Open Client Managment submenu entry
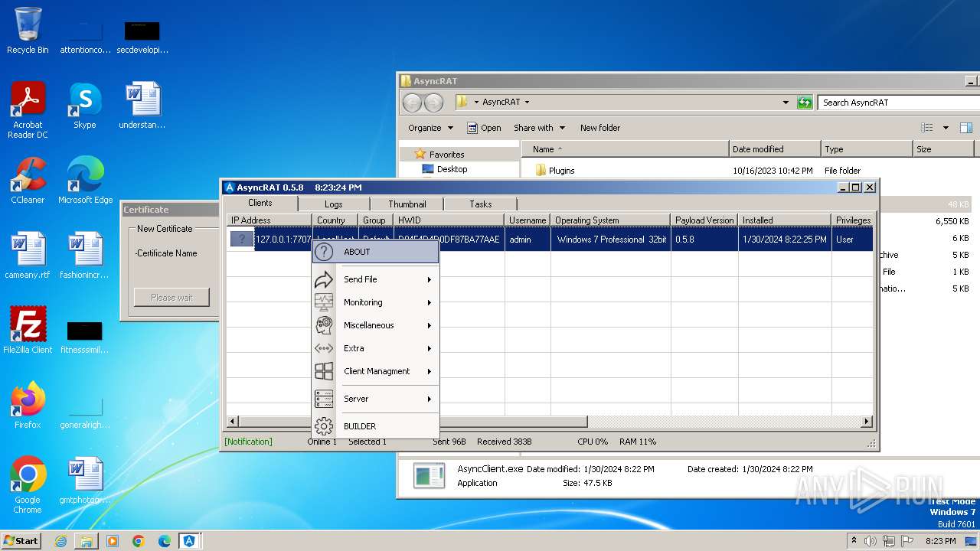 [375, 371]
